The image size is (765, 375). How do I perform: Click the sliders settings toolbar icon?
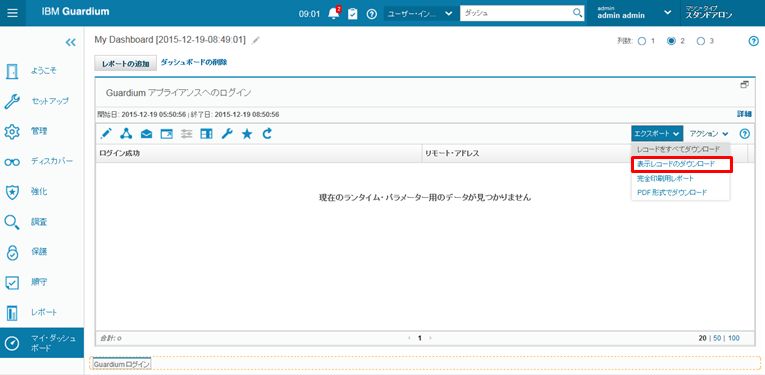click(186, 134)
